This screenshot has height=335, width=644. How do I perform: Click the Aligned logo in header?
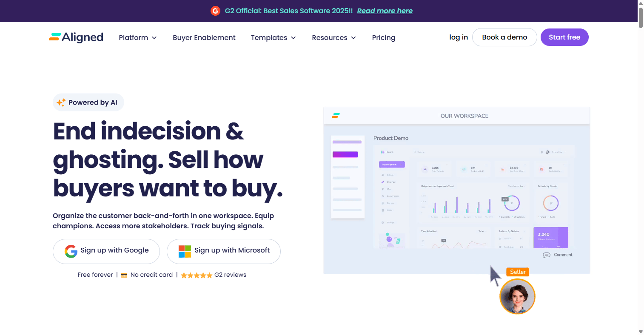click(76, 37)
